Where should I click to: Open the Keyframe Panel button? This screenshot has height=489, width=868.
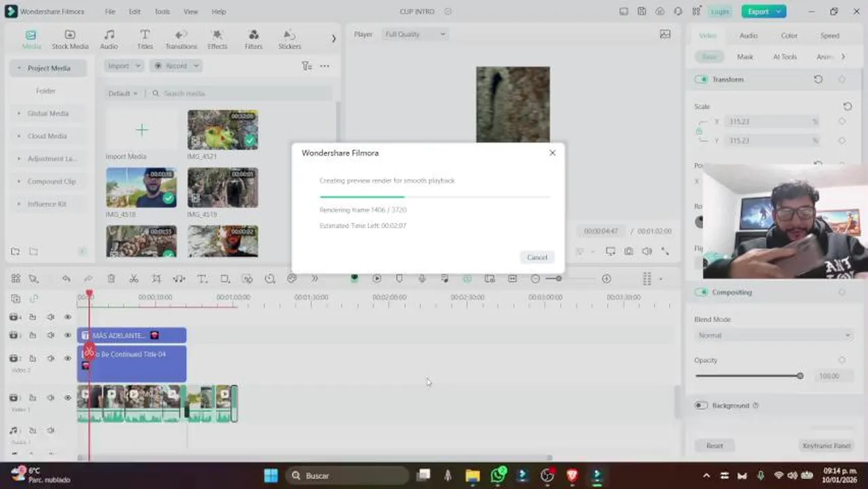pos(827,446)
